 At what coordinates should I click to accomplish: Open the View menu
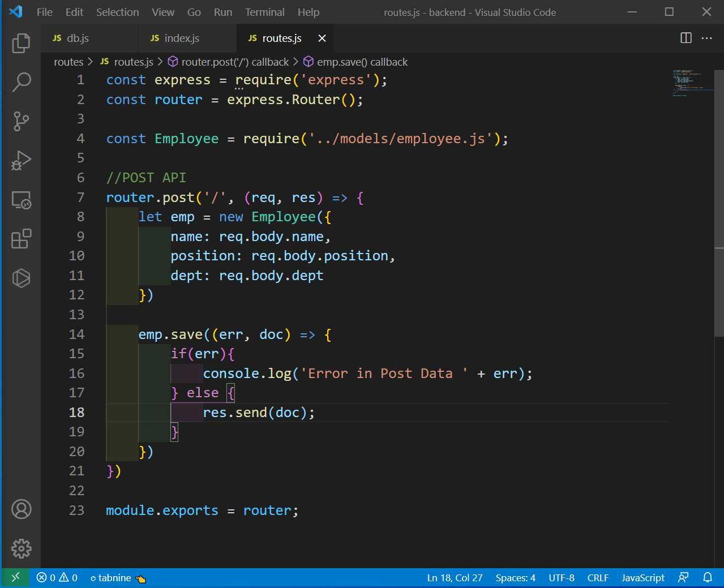pyautogui.click(x=163, y=12)
